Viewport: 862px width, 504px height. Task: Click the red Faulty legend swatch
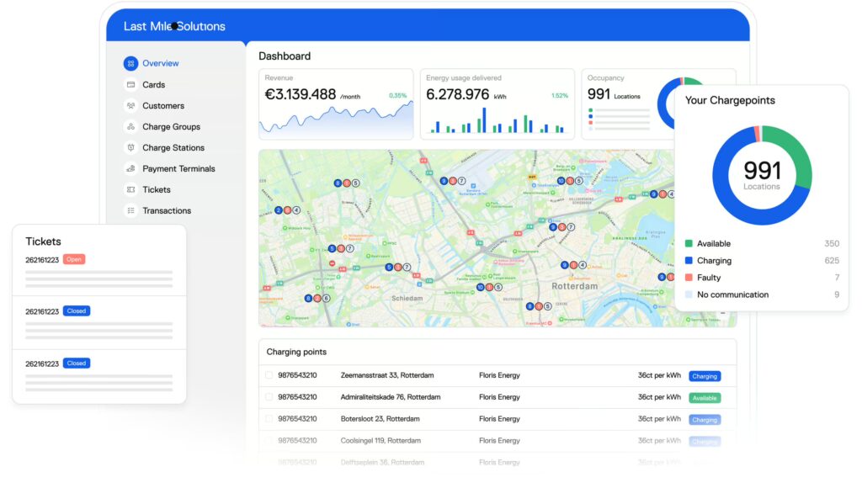pyautogui.click(x=689, y=278)
